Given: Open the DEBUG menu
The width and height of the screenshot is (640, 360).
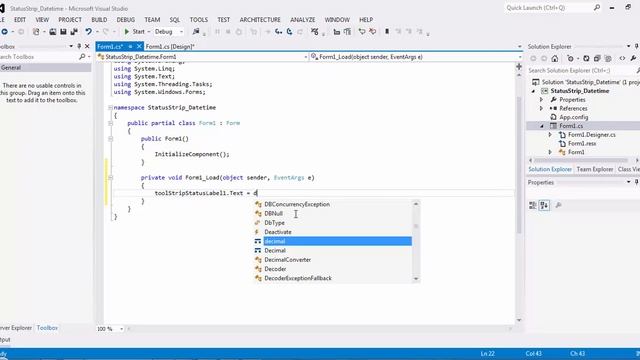Looking at the screenshot, I should tap(126, 20).
